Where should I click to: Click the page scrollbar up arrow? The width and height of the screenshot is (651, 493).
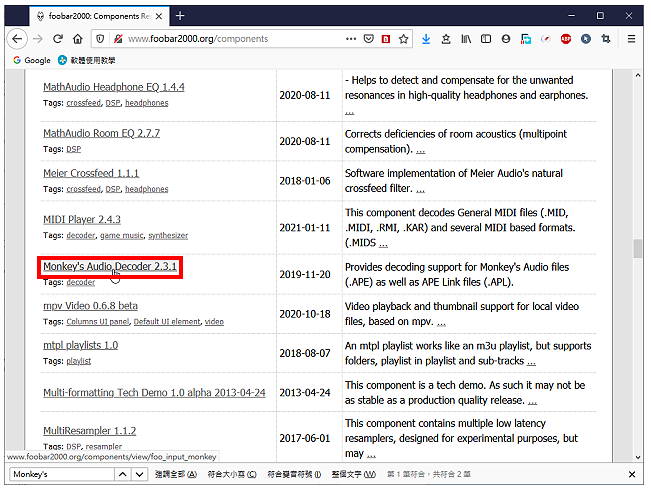(x=638, y=75)
